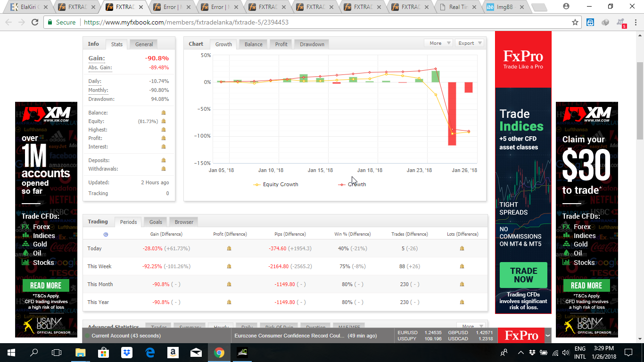Click the large red loss bar on the chart
The width and height of the screenshot is (644, 362).
click(x=452, y=114)
